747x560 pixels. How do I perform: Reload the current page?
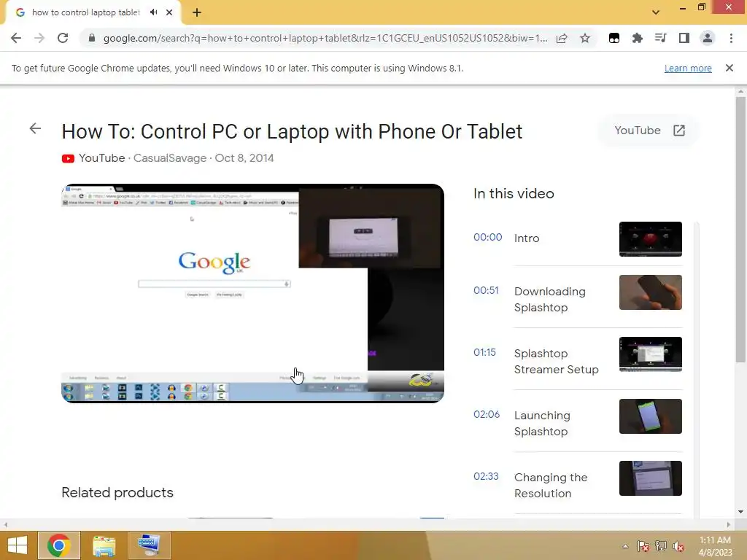coord(63,38)
